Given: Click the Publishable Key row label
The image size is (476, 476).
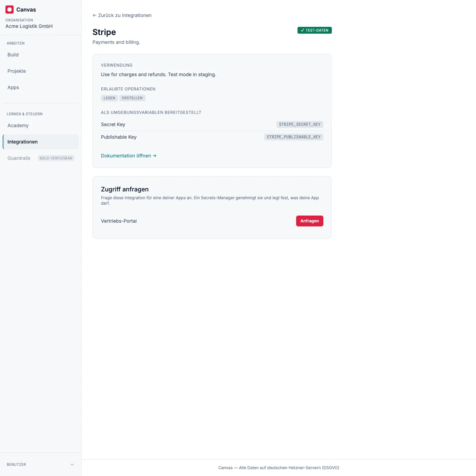Looking at the screenshot, I should coord(119,137).
